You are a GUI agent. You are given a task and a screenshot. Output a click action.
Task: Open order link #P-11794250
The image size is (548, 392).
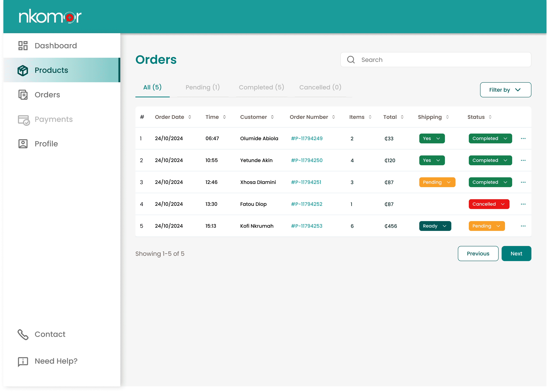tap(306, 161)
